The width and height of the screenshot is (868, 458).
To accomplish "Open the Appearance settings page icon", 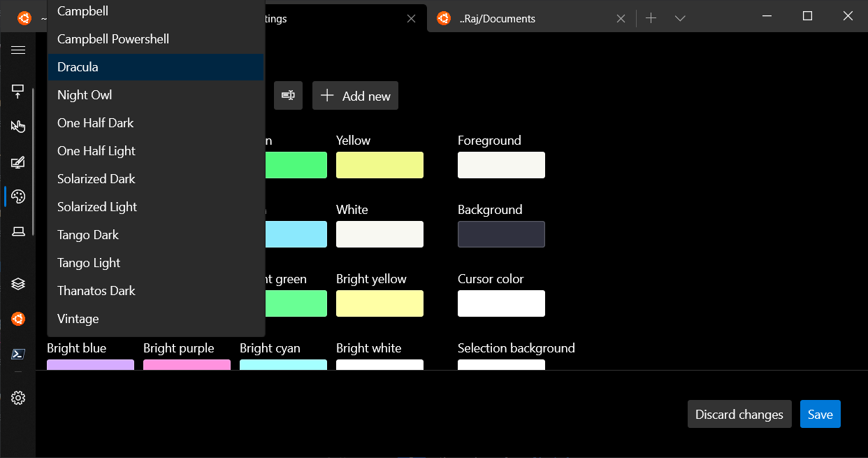I will click(x=18, y=162).
